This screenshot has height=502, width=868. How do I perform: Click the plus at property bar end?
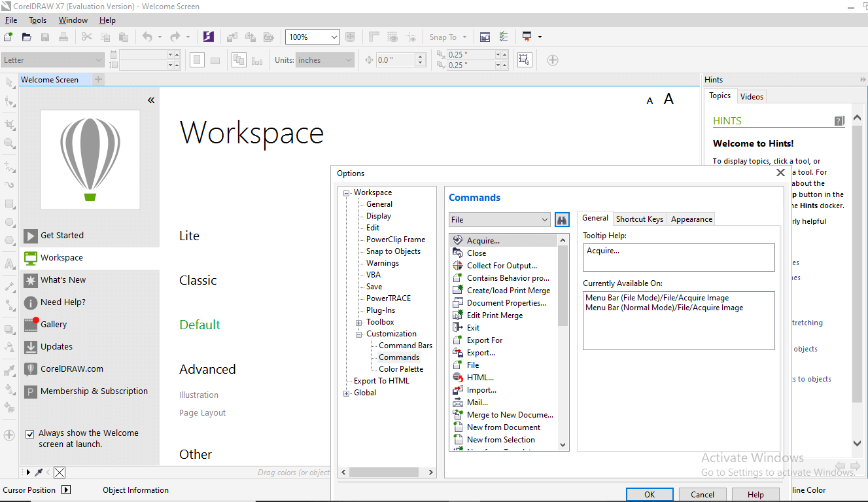tap(553, 60)
